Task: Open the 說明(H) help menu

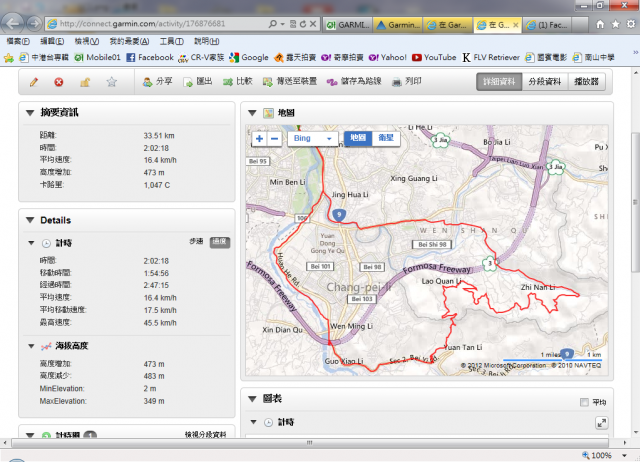Action: tap(207, 41)
